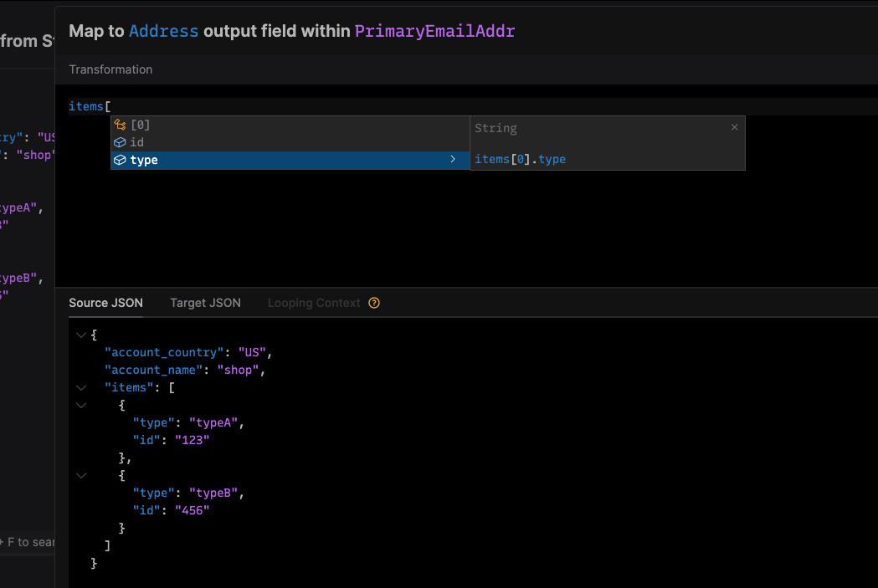This screenshot has height=588, width=878.
Task: Close the String details popup
Action: (x=734, y=128)
